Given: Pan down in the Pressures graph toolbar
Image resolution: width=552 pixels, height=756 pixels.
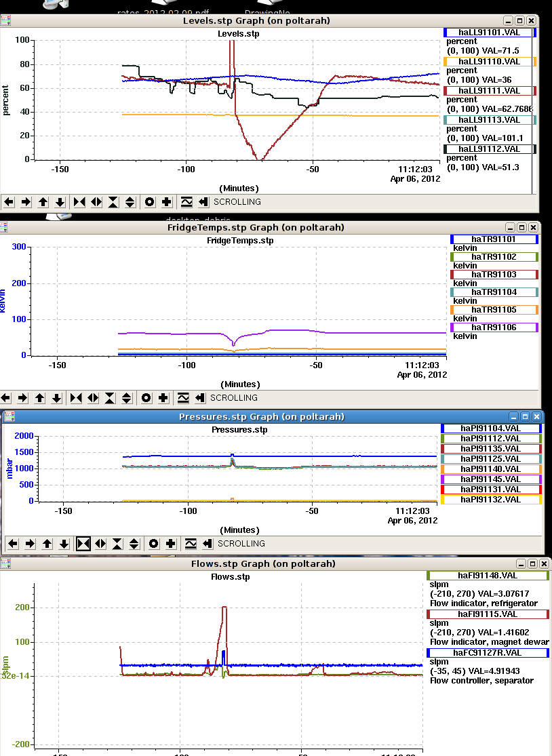Looking at the screenshot, I should pyautogui.click(x=64, y=544).
